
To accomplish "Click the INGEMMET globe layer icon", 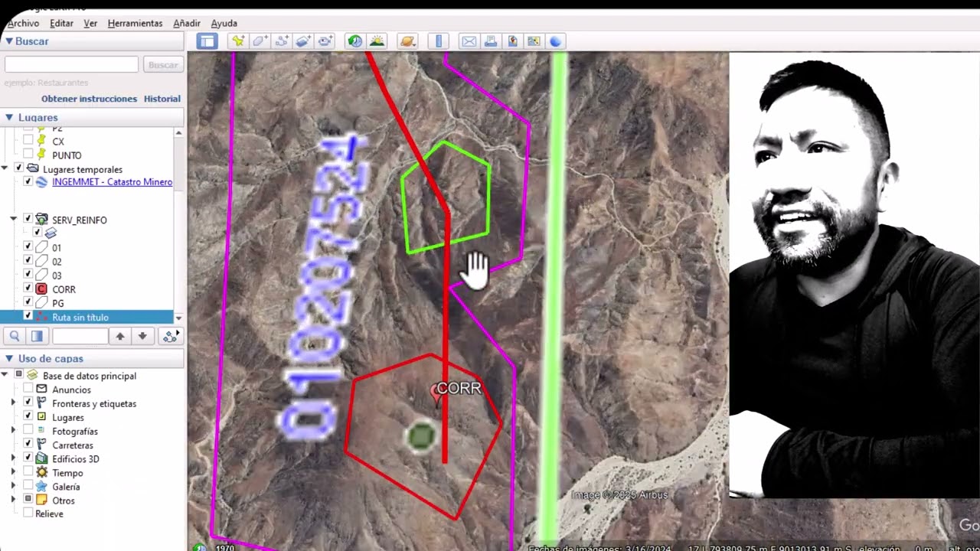I will point(42,182).
